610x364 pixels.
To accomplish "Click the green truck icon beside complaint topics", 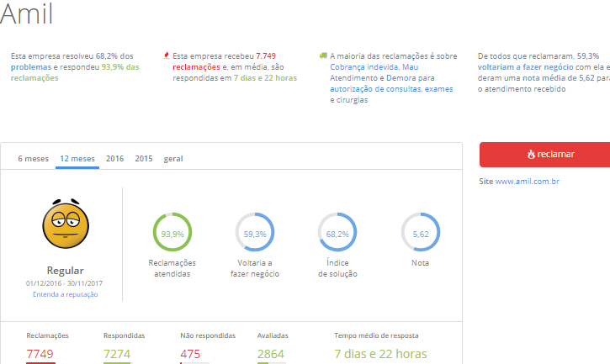I will 323,56.
